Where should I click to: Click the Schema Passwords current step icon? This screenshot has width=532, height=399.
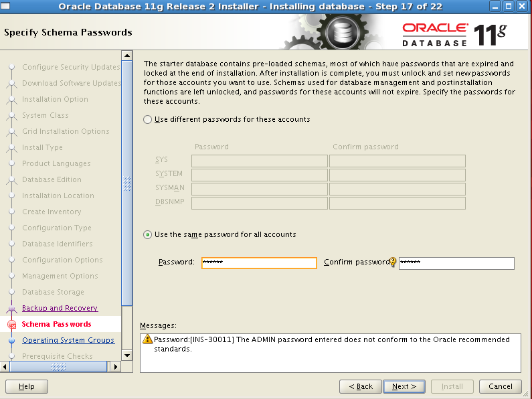(x=12, y=325)
